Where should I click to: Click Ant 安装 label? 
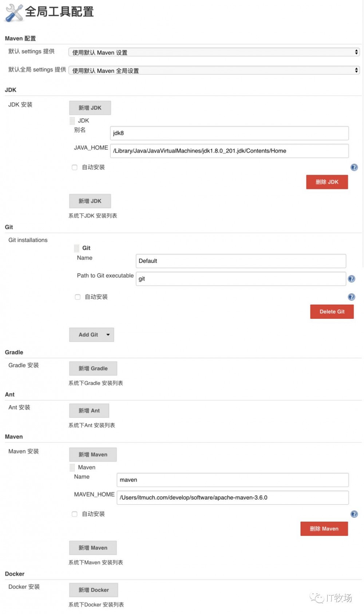coord(19,408)
